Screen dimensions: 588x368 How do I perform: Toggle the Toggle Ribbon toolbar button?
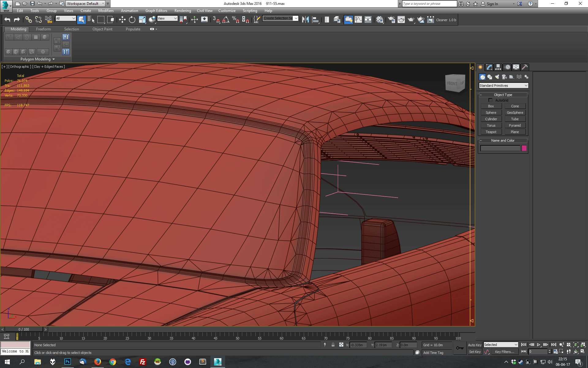click(349, 20)
